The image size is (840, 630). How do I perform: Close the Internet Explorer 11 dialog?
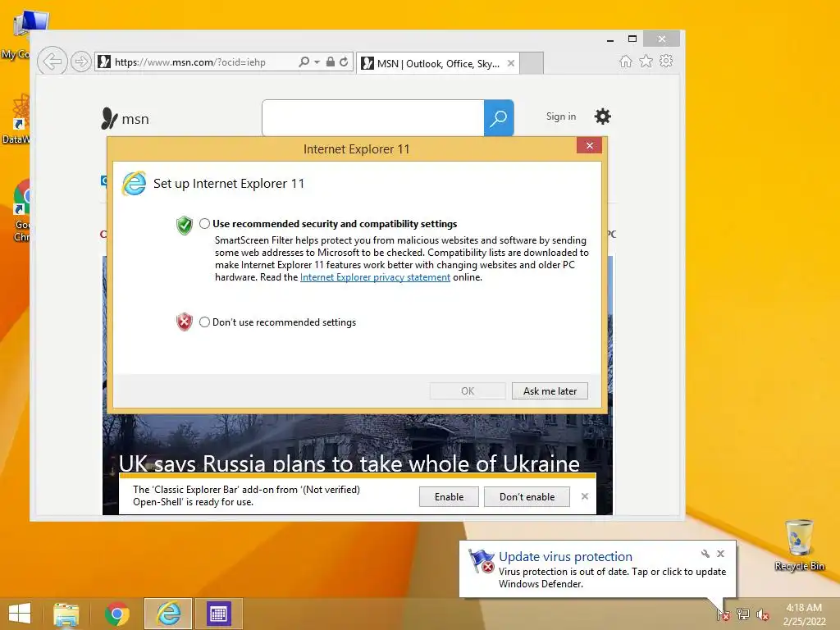coord(589,146)
